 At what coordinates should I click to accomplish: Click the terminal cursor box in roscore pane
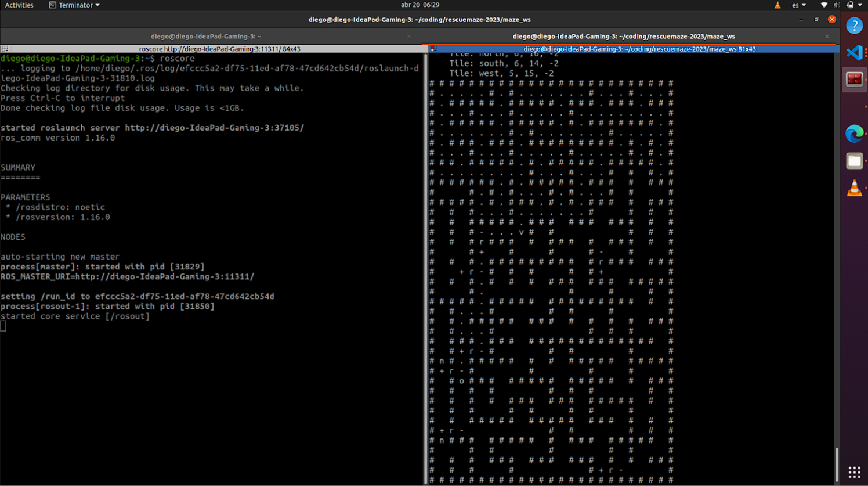click(3, 326)
